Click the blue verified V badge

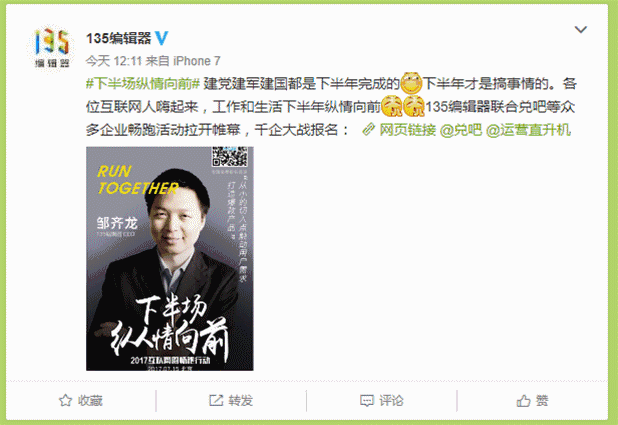(162, 38)
